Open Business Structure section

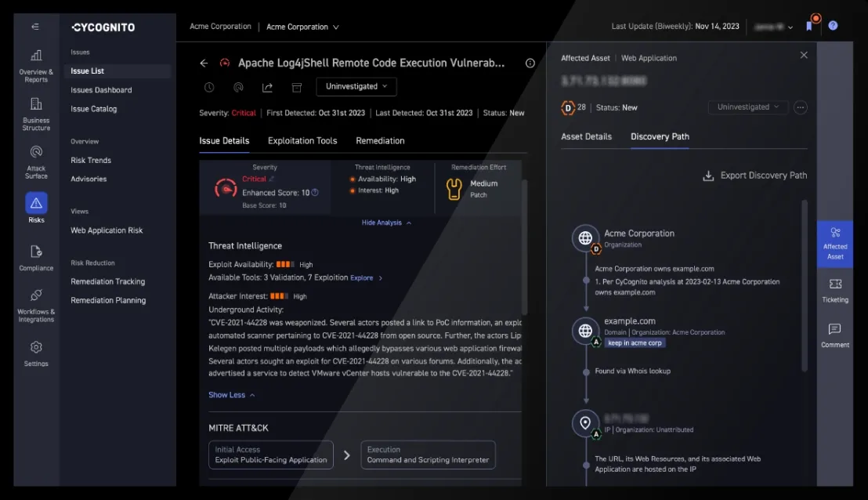pos(36,114)
